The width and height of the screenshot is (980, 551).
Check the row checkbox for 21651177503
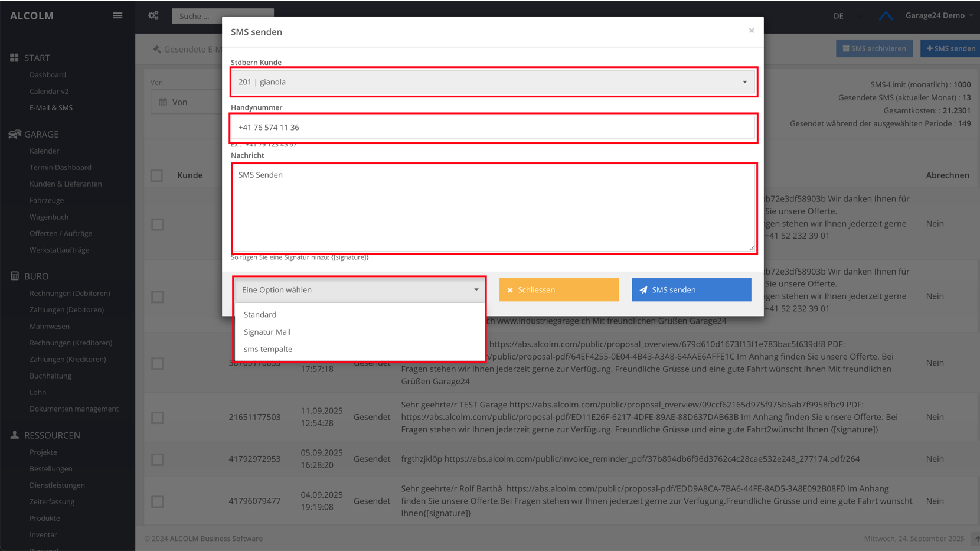[157, 418]
